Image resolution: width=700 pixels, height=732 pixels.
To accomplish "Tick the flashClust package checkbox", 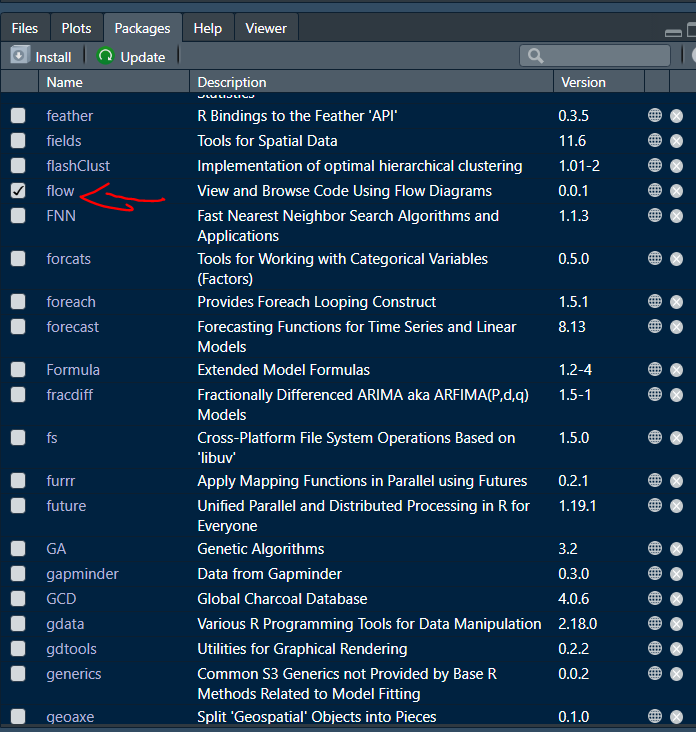I will pos(18,166).
